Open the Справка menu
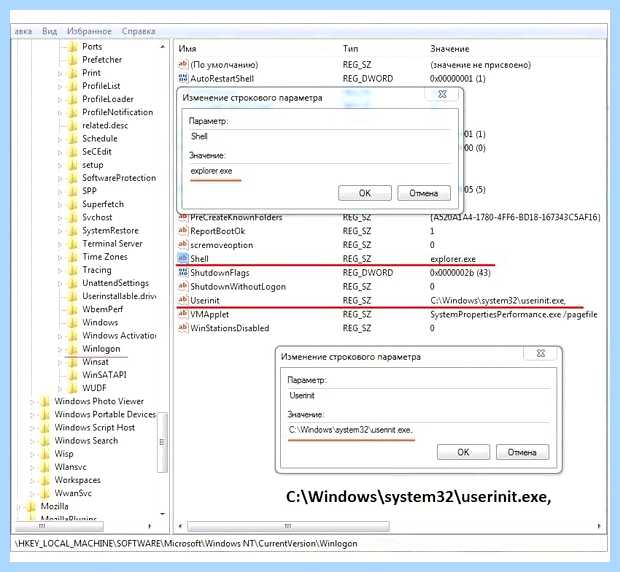This screenshot has width=620, height=572. click(138, 31)
